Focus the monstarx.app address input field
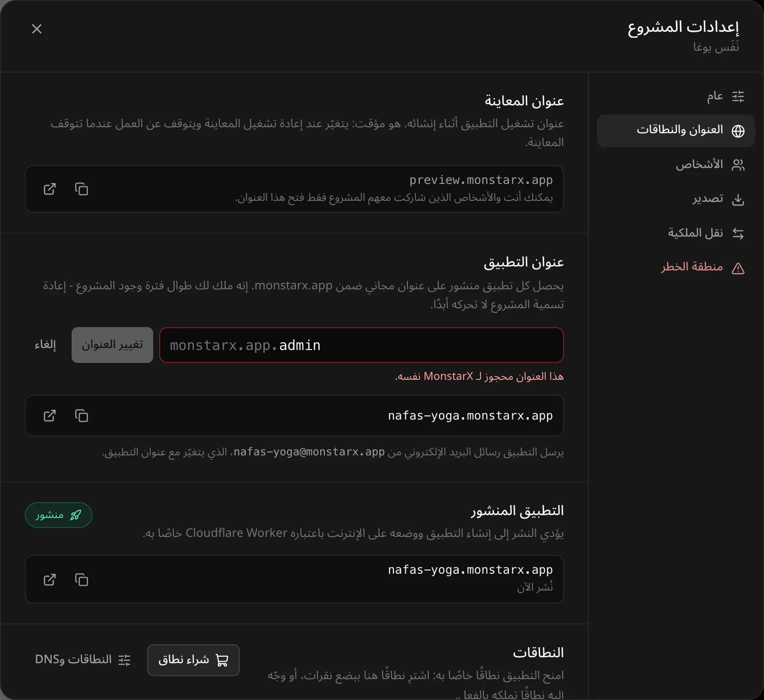764x700 pixels. (x=362, y=345)
